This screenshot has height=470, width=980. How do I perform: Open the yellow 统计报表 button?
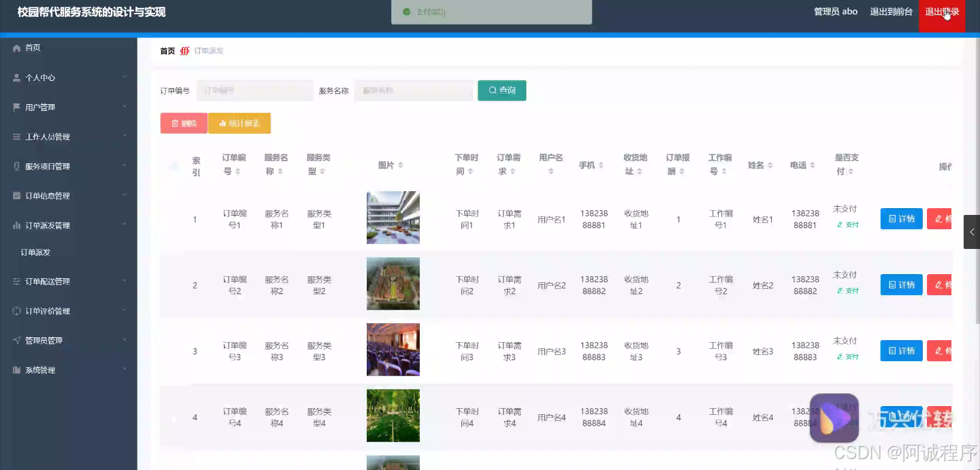pyautogui.click(x=240, y=123)
